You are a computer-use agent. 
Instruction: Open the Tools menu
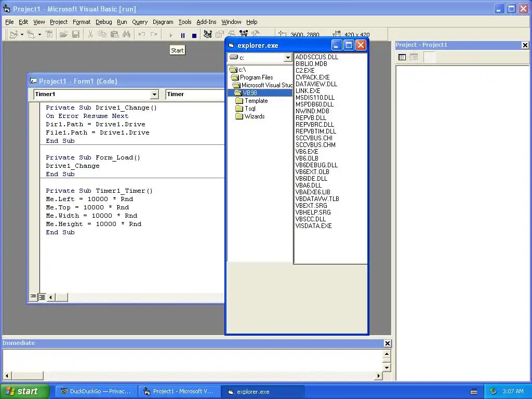click(185, 22)
